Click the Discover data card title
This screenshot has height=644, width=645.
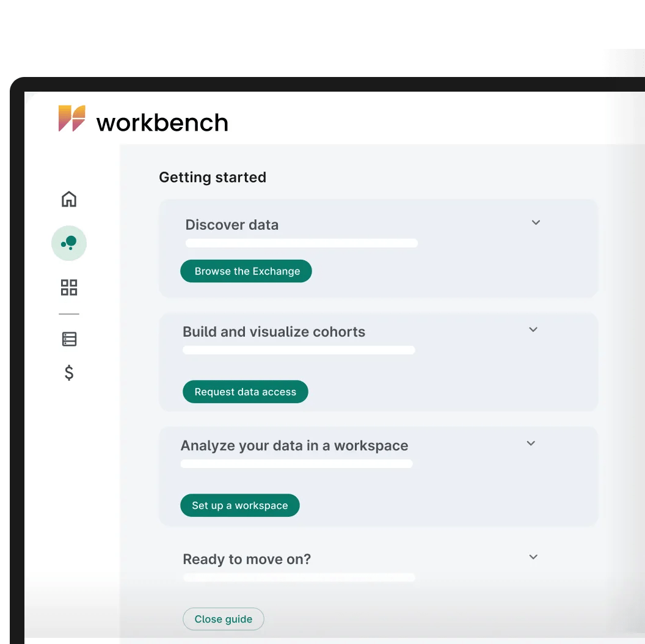(231, 224)
